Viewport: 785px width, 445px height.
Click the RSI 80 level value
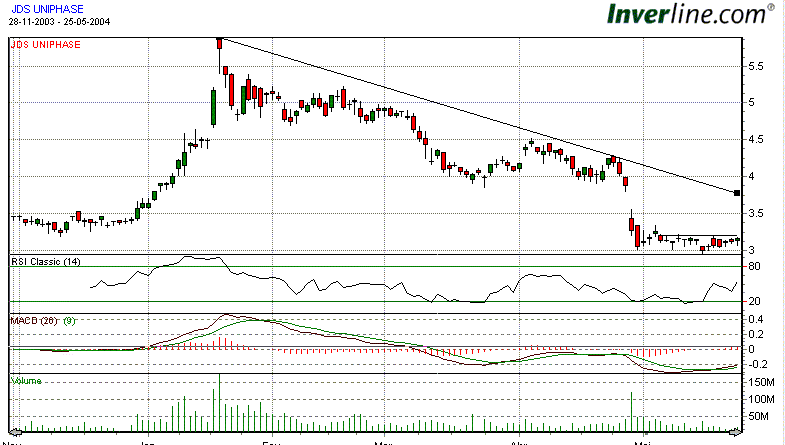tap(754, 266)
